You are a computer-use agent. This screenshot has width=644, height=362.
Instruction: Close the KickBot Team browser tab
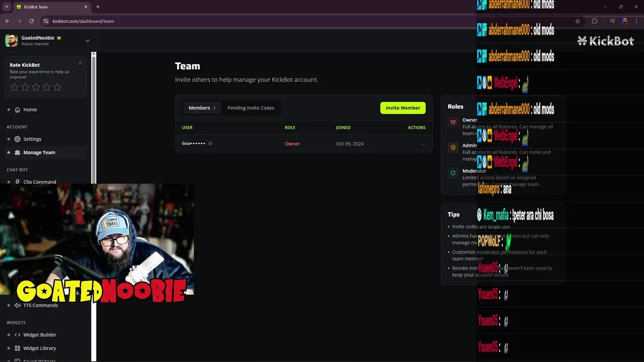(86, 7)
